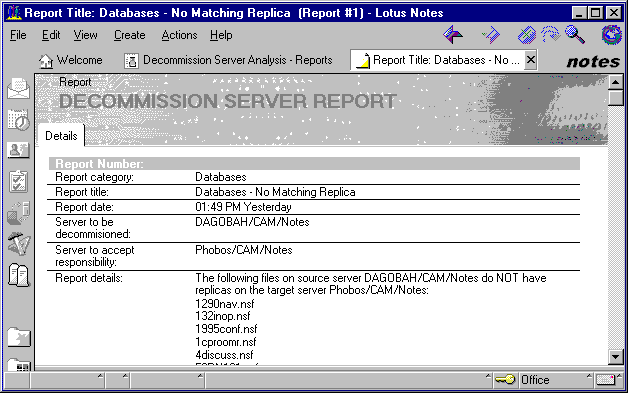Click the Report category value Databases
Image resolution: width=628 pixels, height=393 pixels.
pos(220,177)
